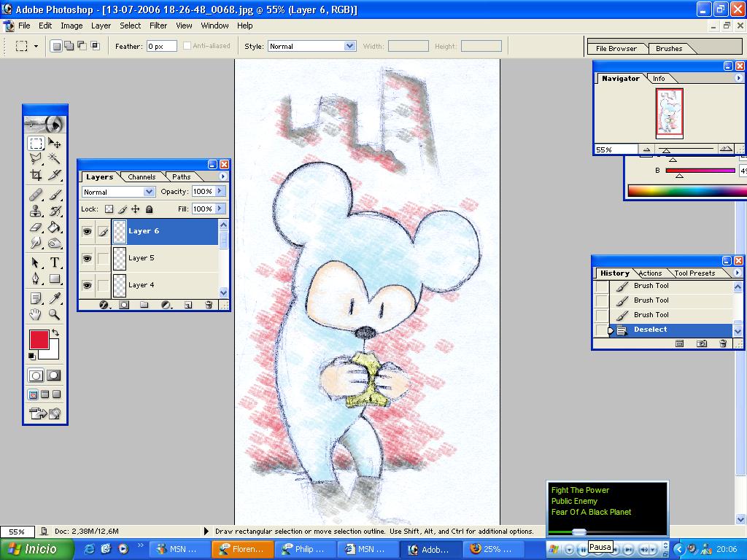Click Add to selection mode in options bar

pos(69,46)
